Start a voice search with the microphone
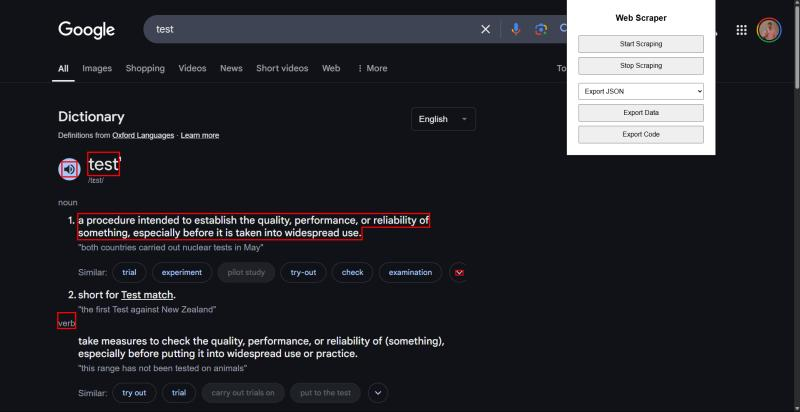The image size is (800, 412). pos(516,29)
